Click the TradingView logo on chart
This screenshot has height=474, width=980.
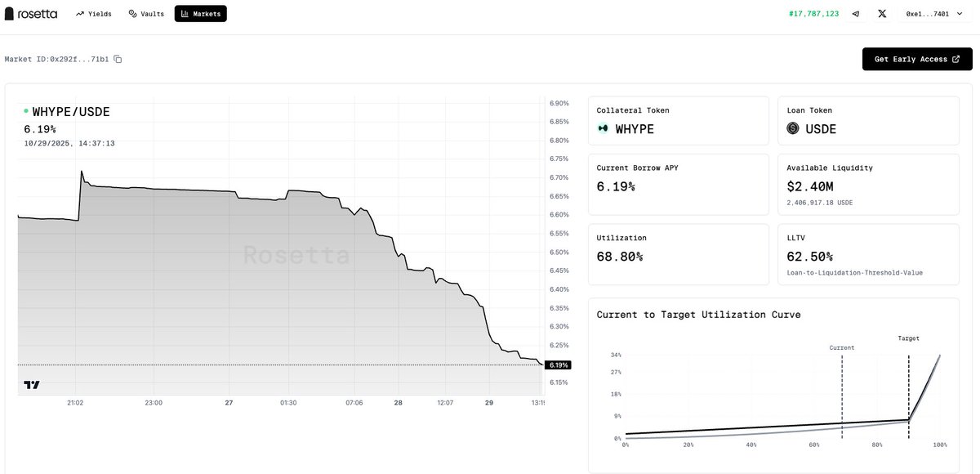coord(32,385)
